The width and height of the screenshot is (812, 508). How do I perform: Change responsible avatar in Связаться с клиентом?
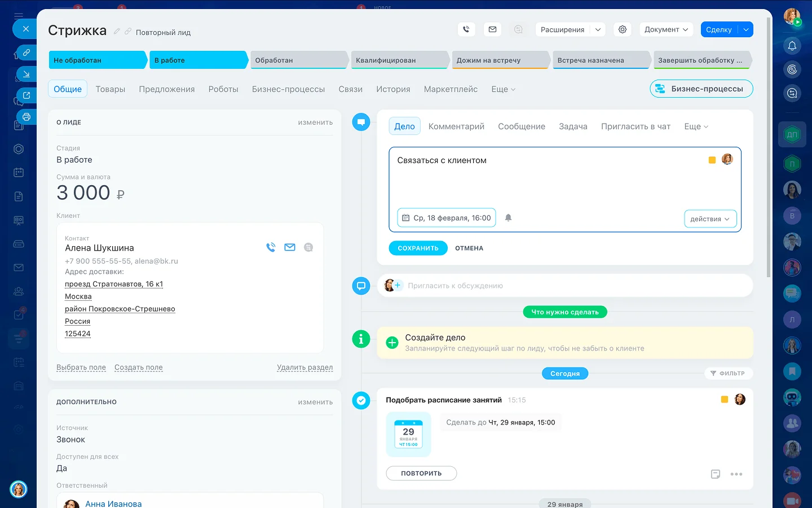click(727, 160)
